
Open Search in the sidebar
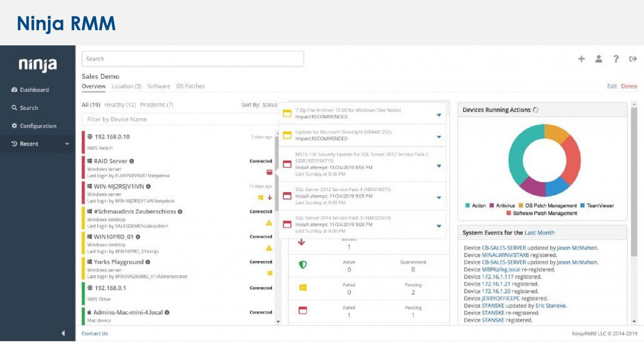pos(25,108)
